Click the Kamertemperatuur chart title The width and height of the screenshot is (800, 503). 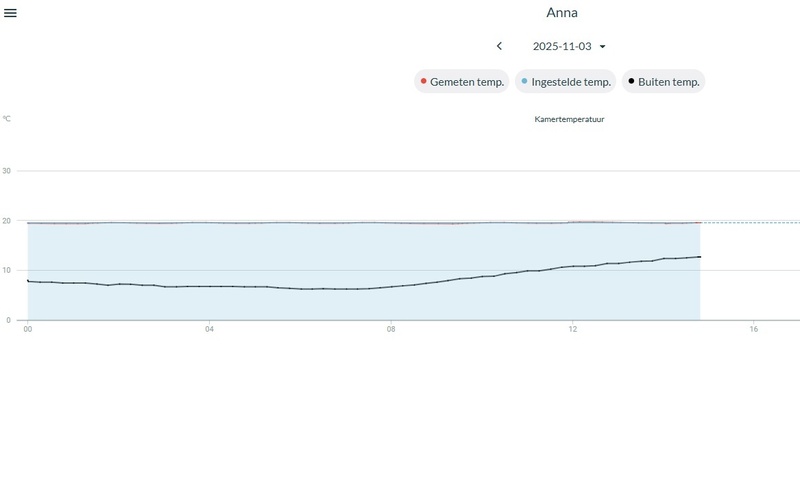click(569, 119)
